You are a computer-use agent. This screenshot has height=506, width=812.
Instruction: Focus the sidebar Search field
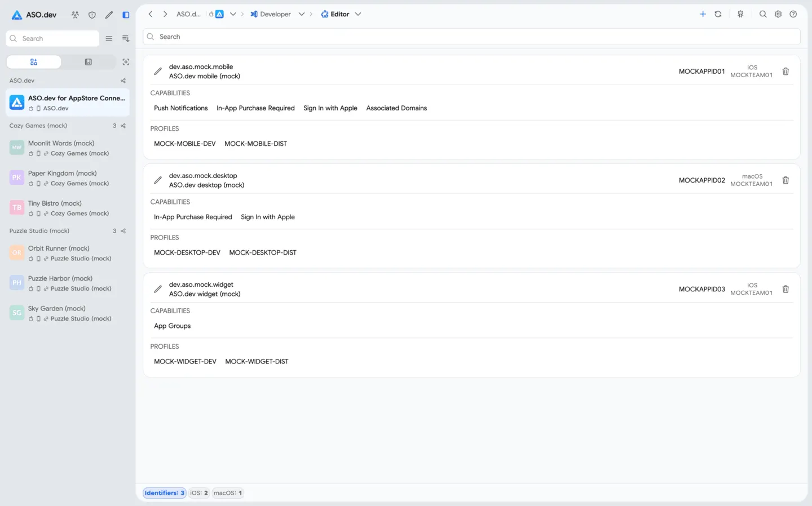pyautogui.click(x=52, y=38)
